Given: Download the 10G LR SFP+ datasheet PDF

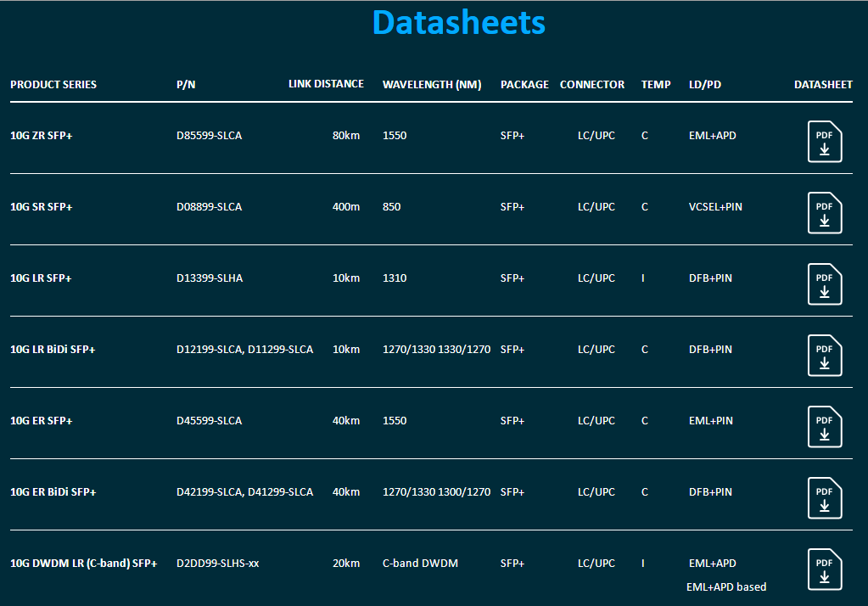Looking at the screenshot, I should click(x=825, y=284).
